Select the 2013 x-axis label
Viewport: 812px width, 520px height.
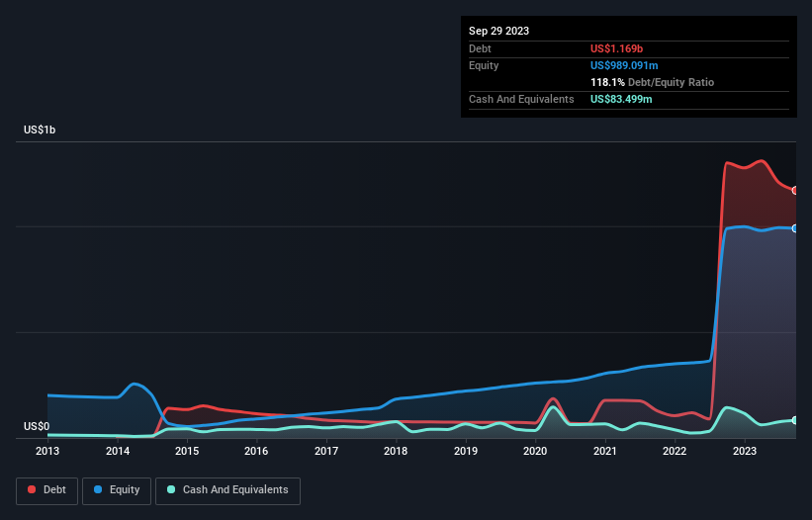click(47, 451)
